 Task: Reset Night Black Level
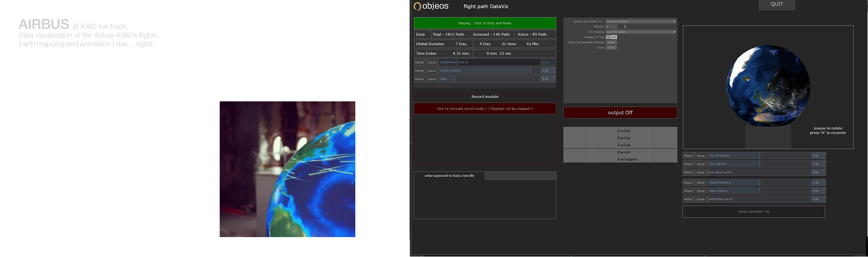(x=688, y=199)
